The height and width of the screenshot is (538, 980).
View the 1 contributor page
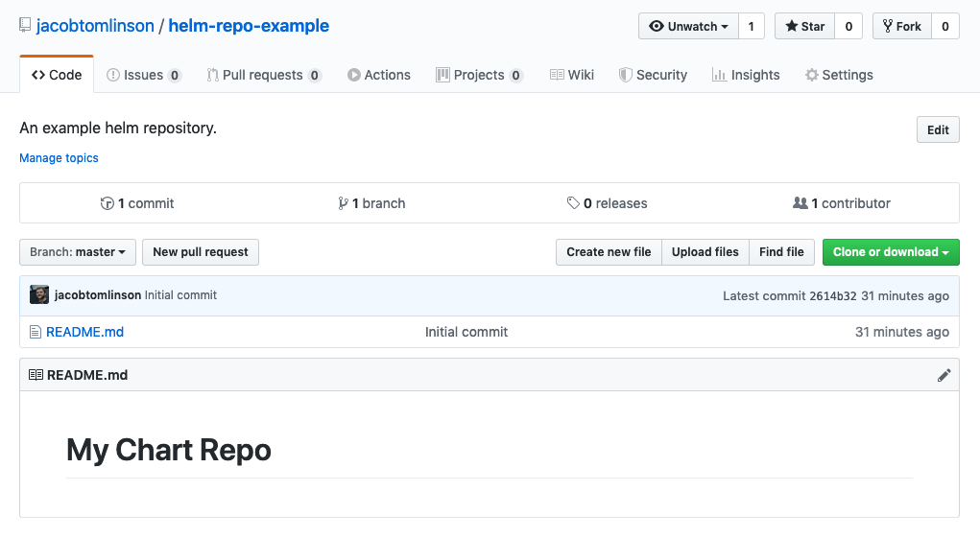click(841, 203)
